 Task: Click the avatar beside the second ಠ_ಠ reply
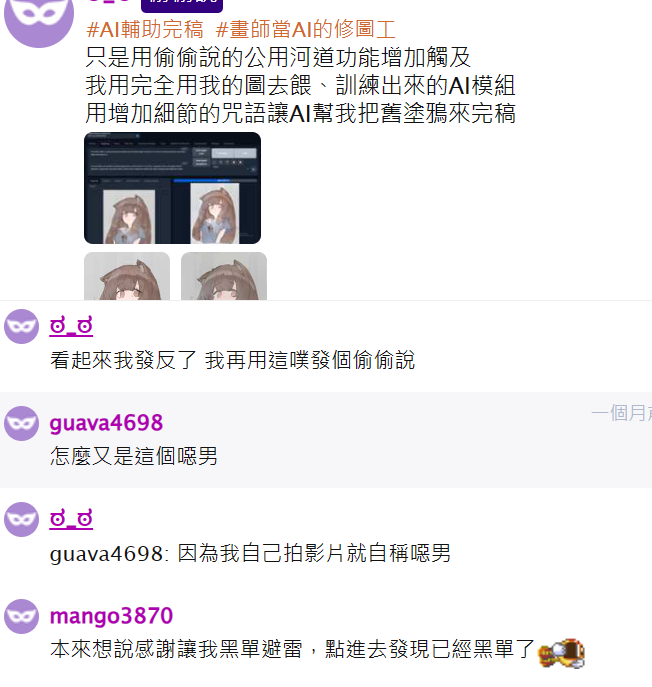(21, 520)
